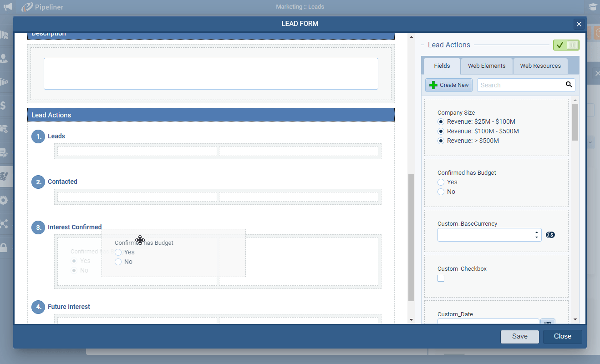The height and width of the screenshot is (364, 600).
Task: Click the dollar sign icon in left sidebar
Action: click(x=3, y=106)
